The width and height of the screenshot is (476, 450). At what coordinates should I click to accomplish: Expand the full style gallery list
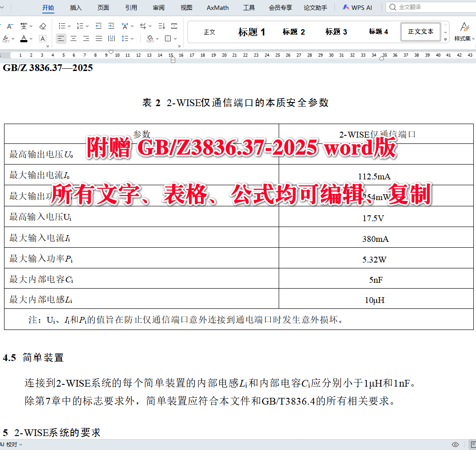[x=445, y=39]
